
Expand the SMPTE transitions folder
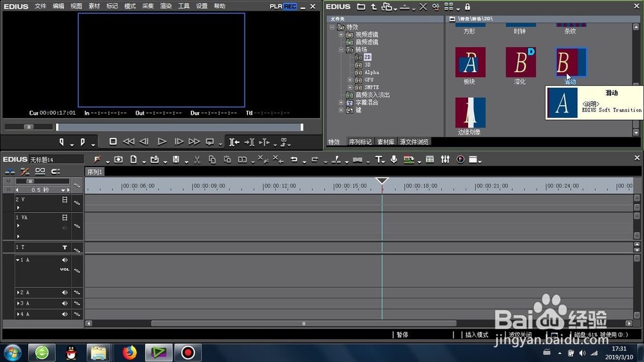click(350, 87)
